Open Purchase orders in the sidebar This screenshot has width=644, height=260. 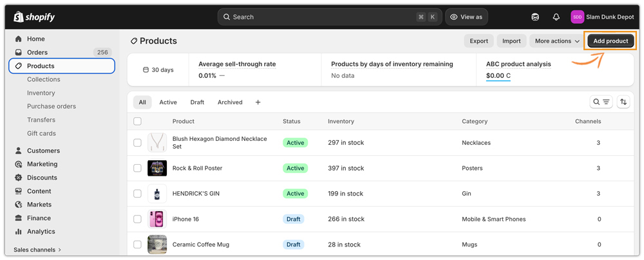[52, 106]
